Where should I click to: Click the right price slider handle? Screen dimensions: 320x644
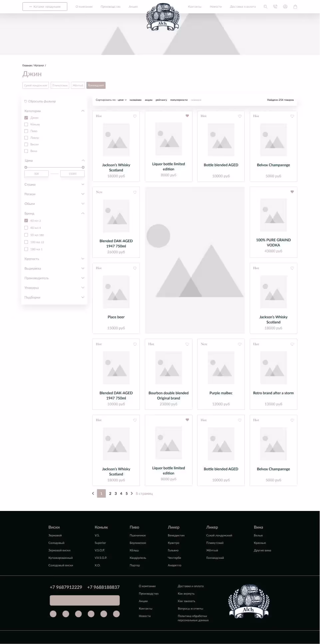pyautogui.click(x=83, y=167)
